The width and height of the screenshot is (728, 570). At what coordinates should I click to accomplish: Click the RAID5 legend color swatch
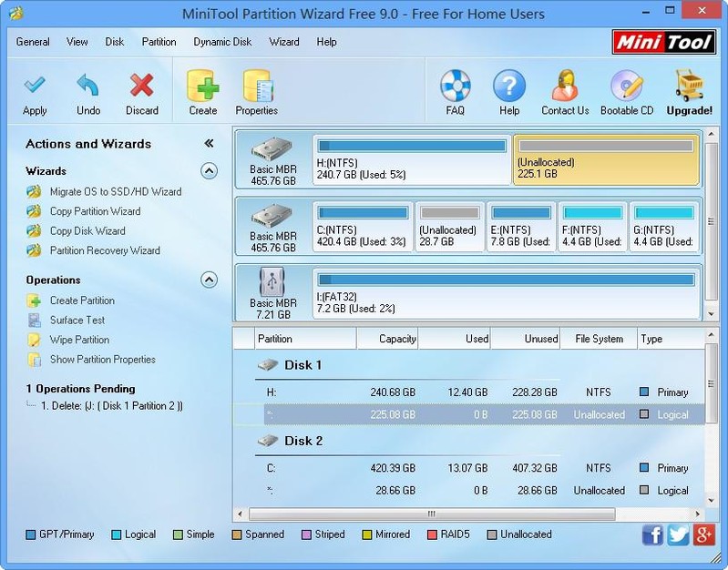tap(432, 534)
